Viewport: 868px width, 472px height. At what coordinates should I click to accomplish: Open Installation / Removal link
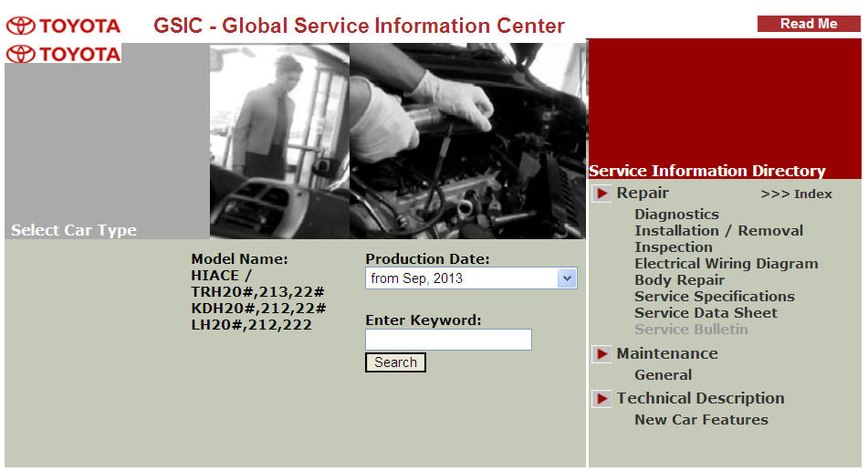click(718, 230)
